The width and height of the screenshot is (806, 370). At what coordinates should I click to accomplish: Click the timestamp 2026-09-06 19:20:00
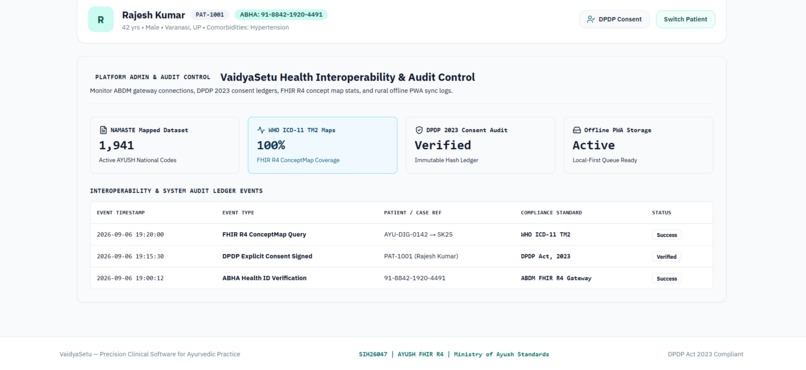(130, 235)
